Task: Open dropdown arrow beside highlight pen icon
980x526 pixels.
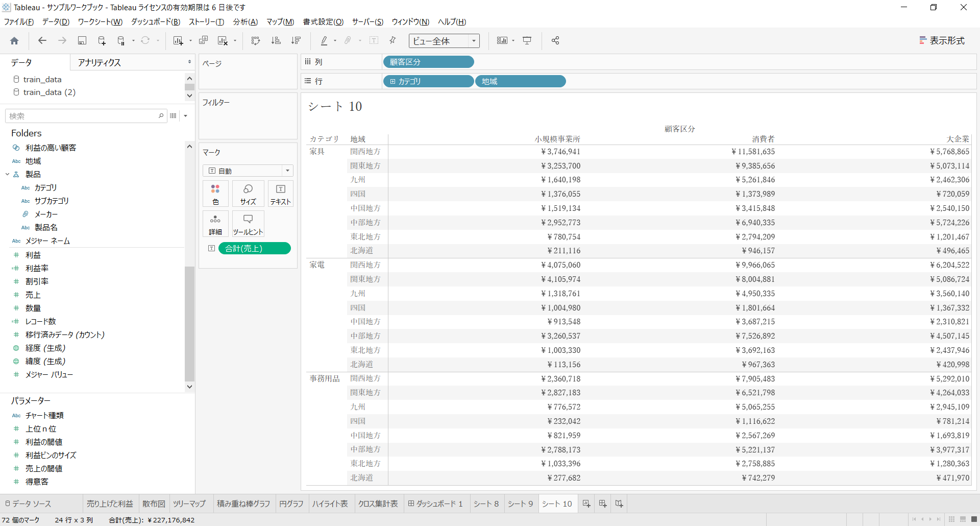Action: point(335,41)
